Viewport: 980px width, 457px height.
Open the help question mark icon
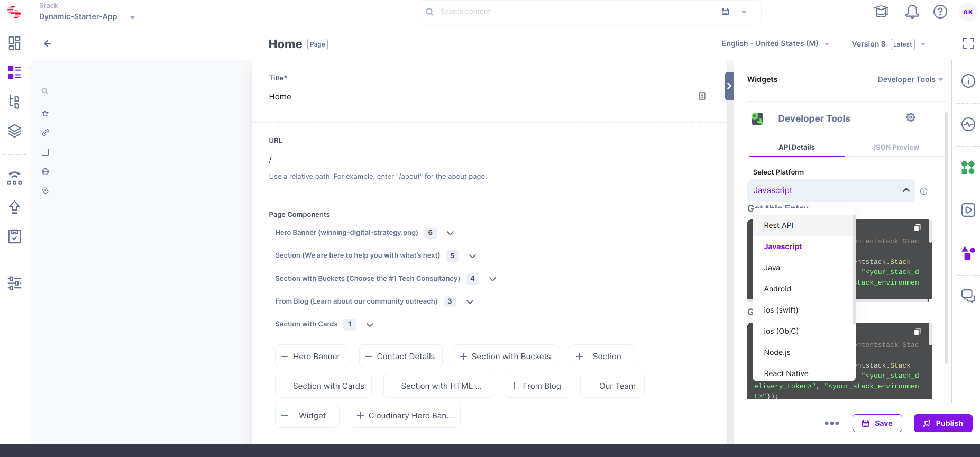940,12
